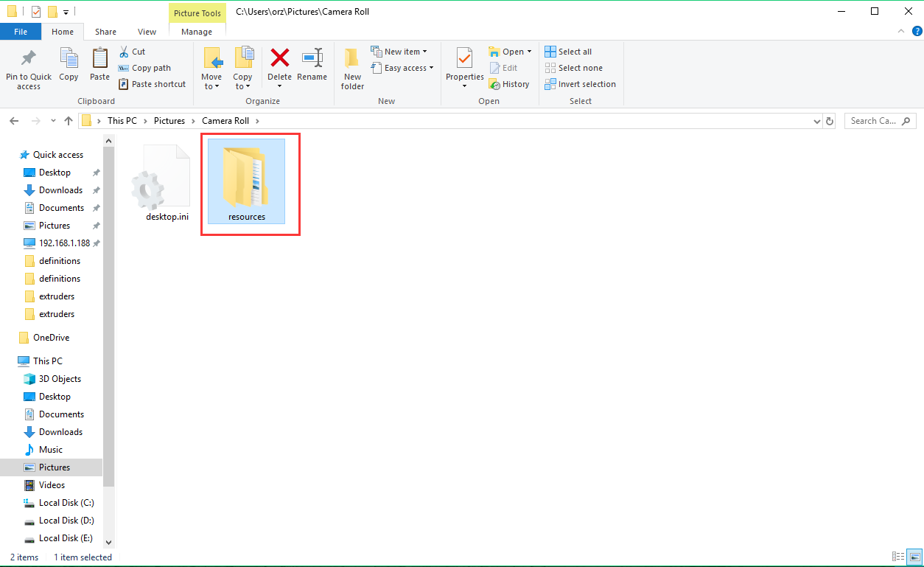This screenshot has width=924, height=567.
Task: Click the Copy icon in Clipboard group
Action: coord(69,59)
